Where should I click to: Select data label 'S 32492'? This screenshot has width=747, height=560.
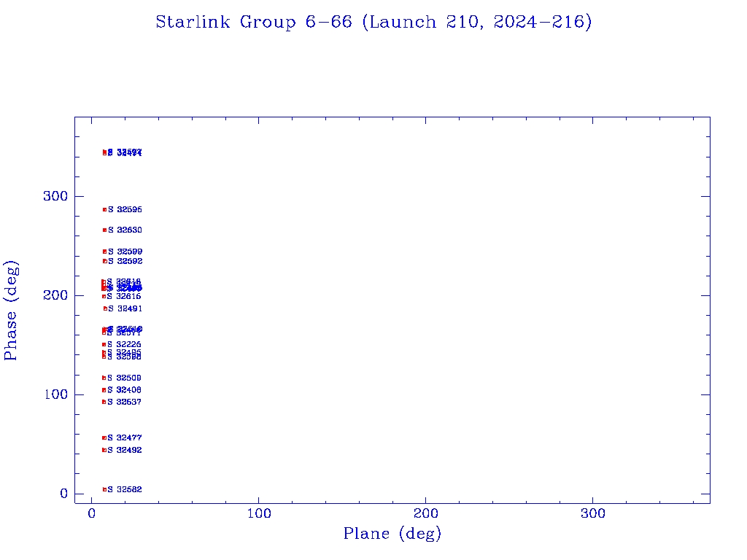[124, 450]
